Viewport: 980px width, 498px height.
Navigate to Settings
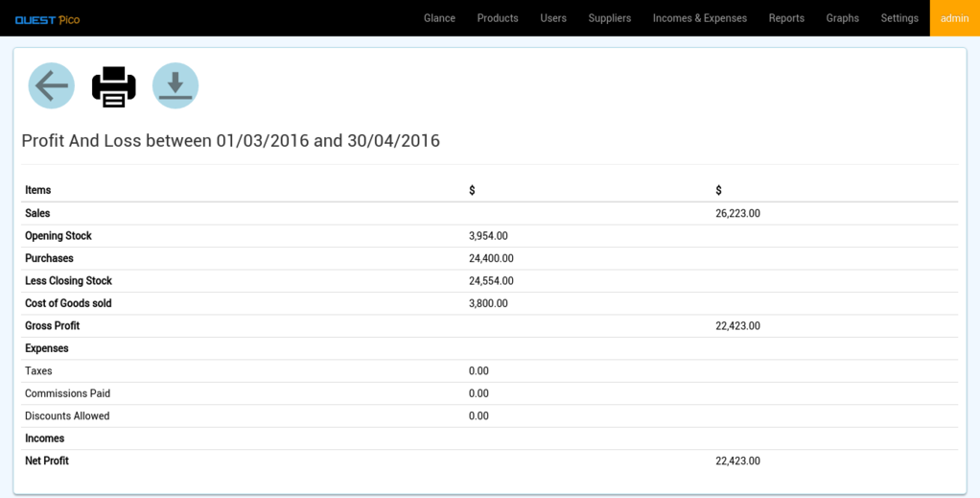(899, 18)
